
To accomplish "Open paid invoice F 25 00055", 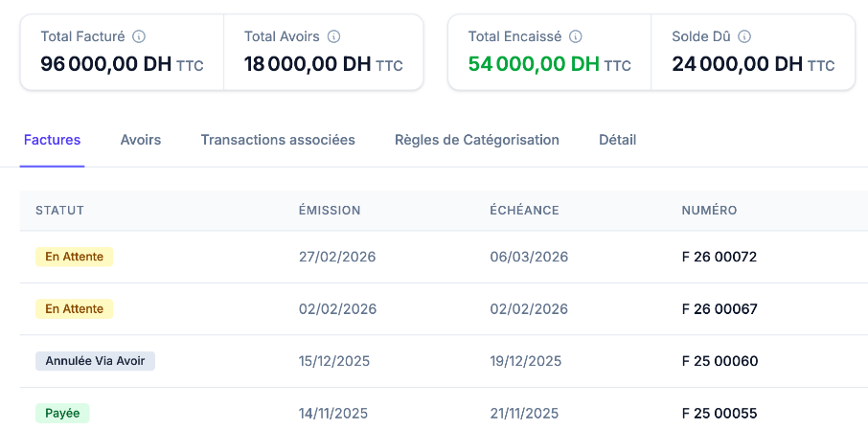I will tap(720, 414).
